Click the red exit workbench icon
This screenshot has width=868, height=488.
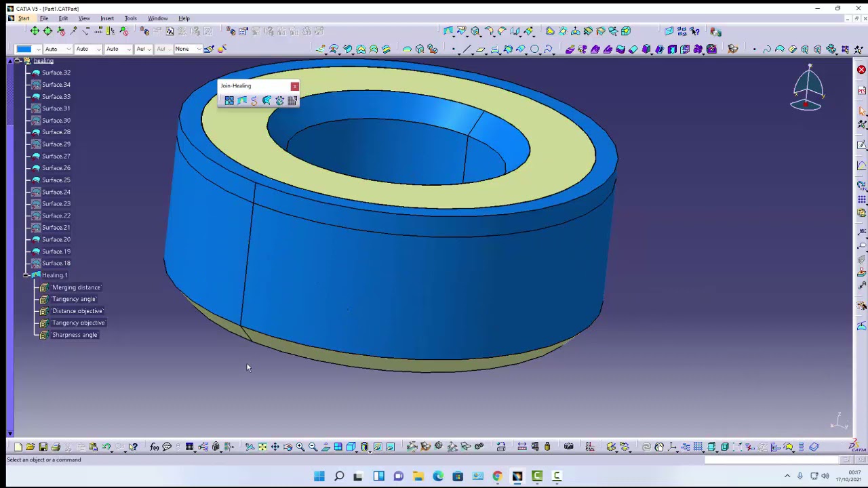[x=861, y=70]
